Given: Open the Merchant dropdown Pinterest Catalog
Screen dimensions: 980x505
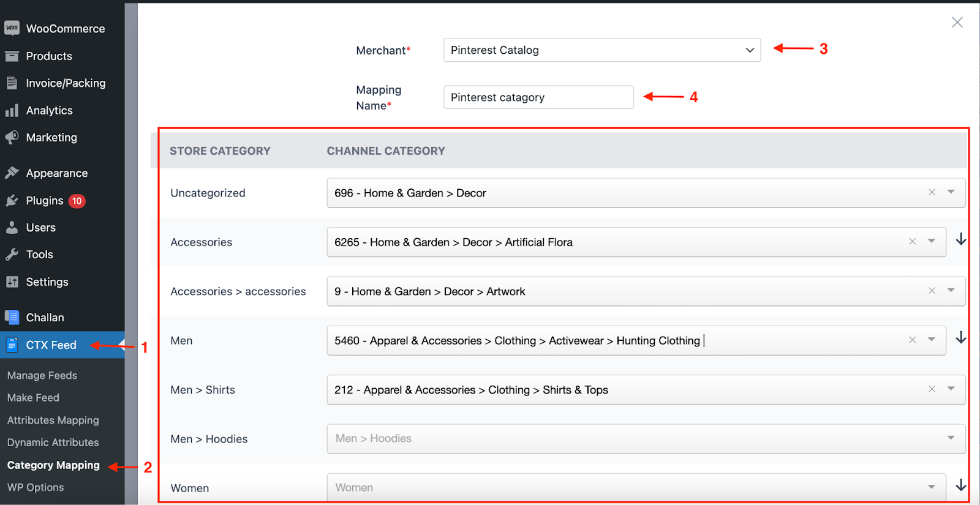Looking at the screenshot, I should [x=602, y=50].
